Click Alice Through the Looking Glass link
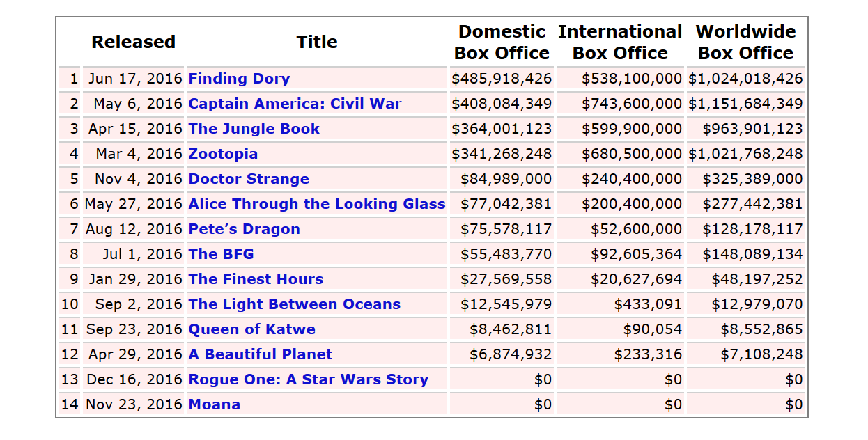 (x=317, y=204)
